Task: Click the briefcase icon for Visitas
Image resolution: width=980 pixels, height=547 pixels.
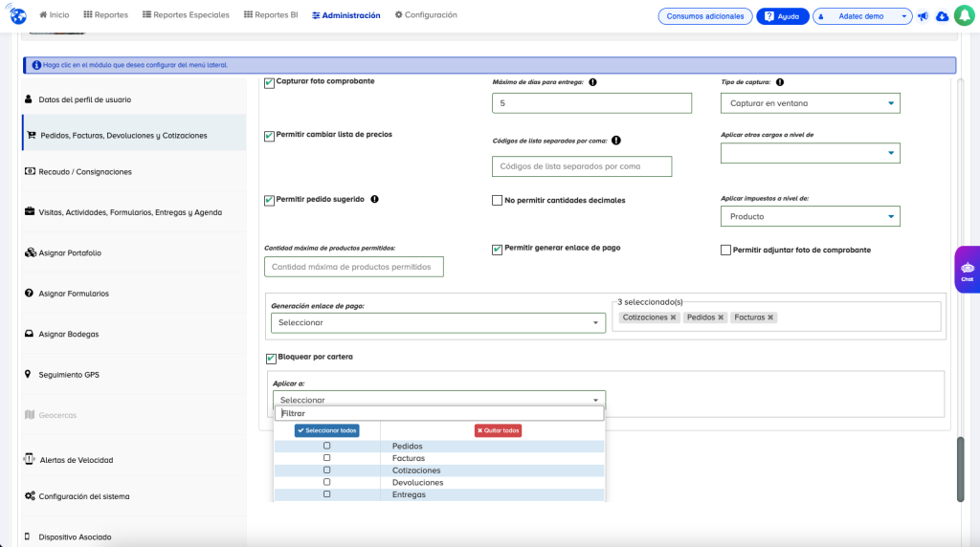Action: pyautogui.click(x=30, y=211)
